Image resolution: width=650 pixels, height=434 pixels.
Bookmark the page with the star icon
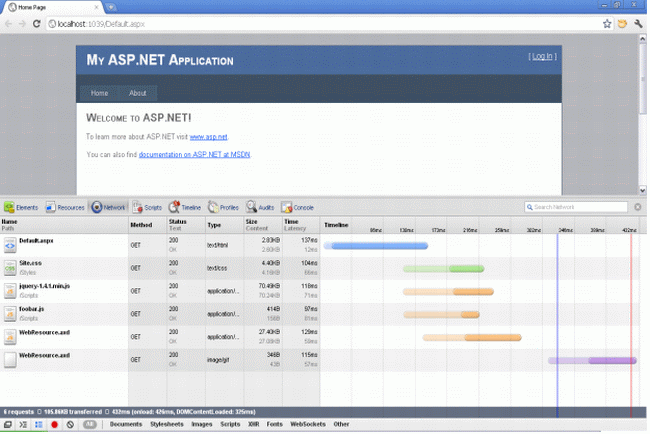pos(607,24)
